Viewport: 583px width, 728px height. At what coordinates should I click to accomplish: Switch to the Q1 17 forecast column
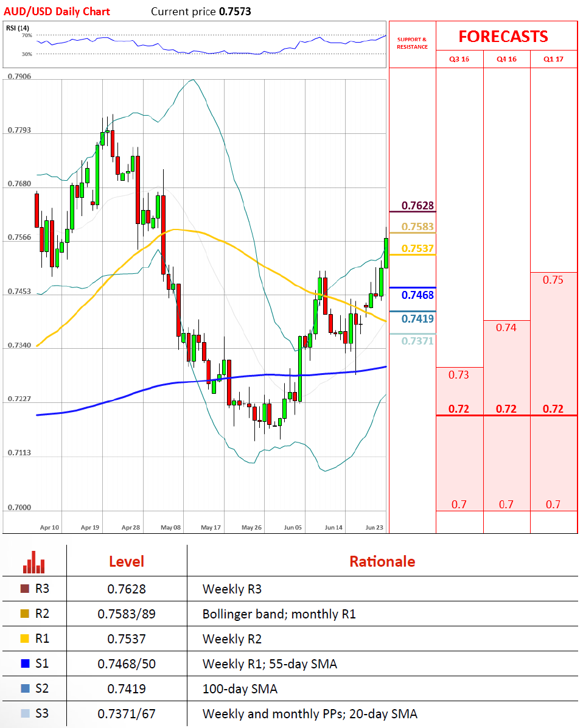(x=553, y=59)
